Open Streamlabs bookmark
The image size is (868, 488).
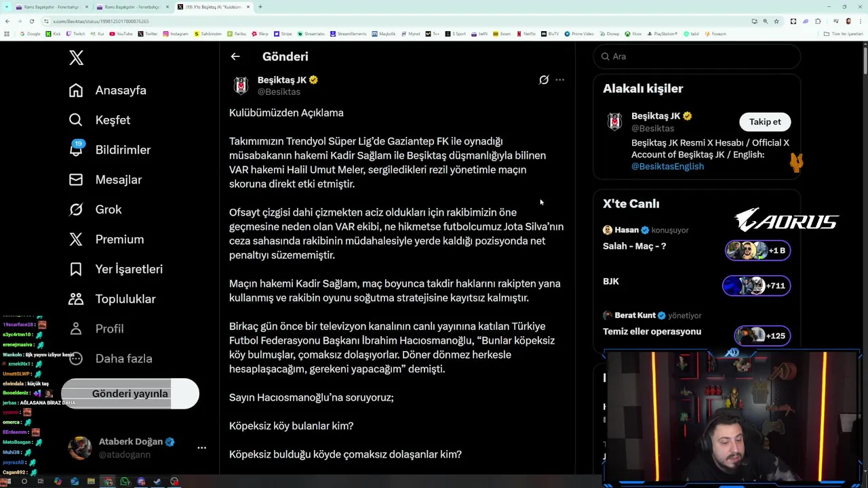pyautogui.click(x=311, y=34)
